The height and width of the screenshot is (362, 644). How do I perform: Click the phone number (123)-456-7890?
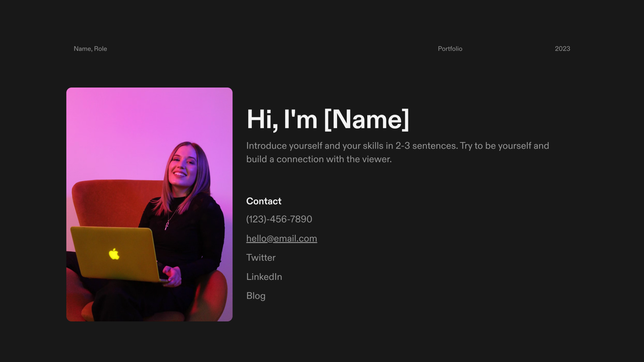pos(279,219)
